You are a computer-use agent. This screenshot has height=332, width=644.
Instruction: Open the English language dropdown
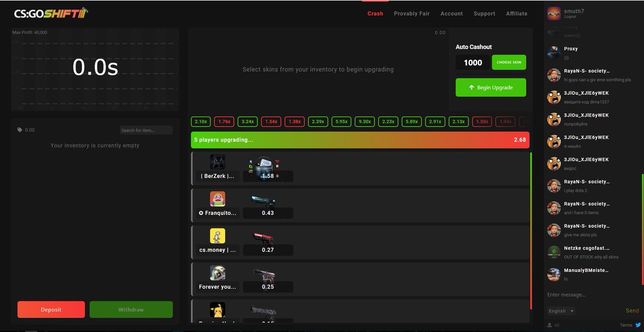click(561, 311)
